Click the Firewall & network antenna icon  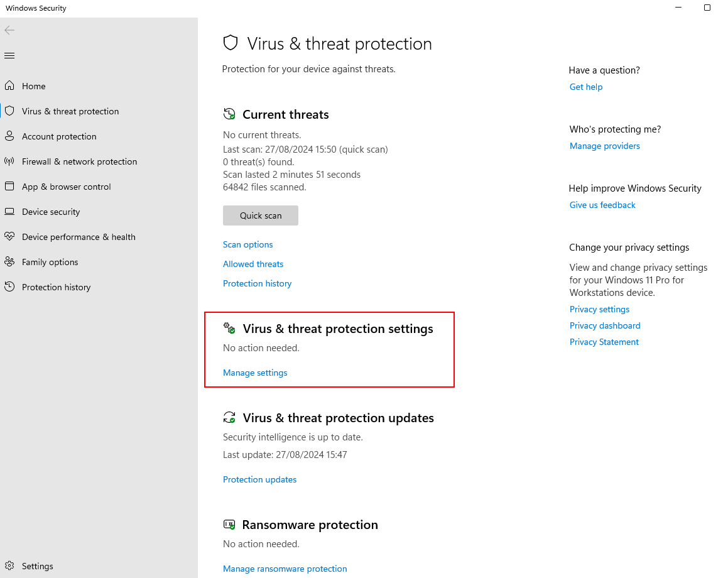pos(9,161)
